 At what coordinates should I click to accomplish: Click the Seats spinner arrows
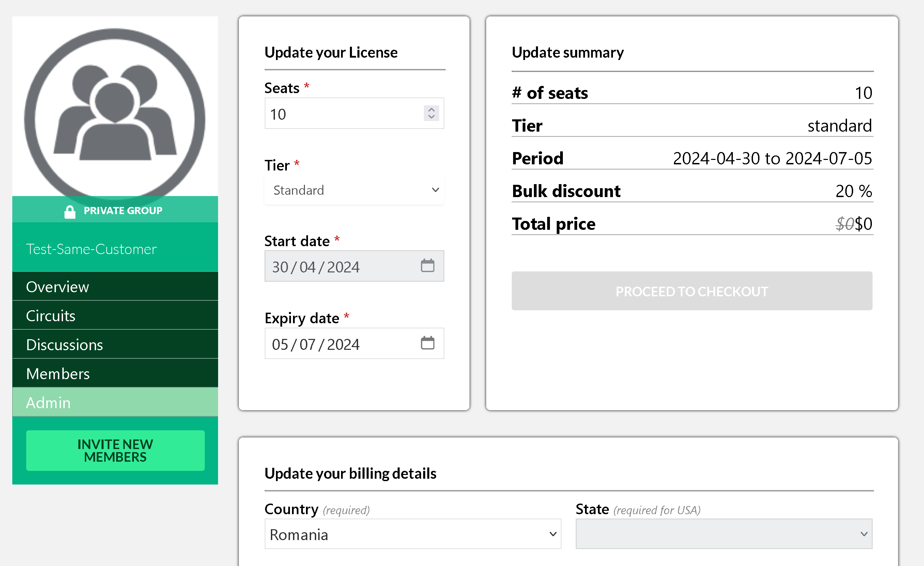(x=431, y=113)
